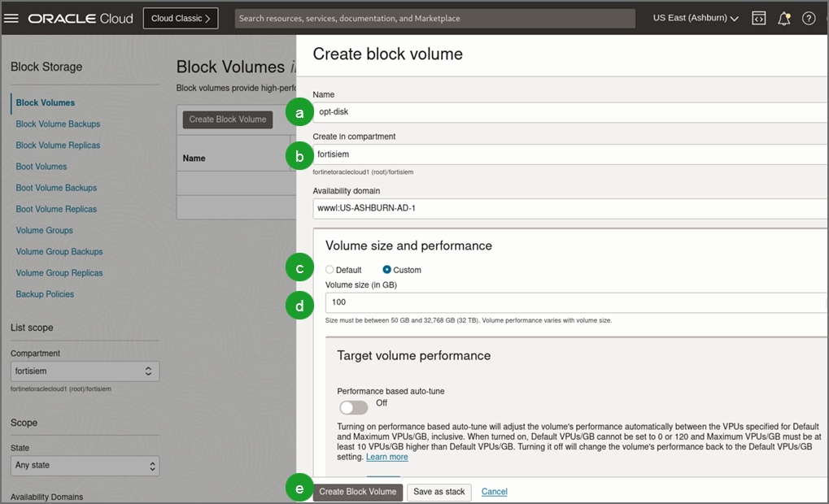This screenshot has width=829, height=504.
Task: Open the Compartment dropdown under List scope
Action: pyautogui.click(x=85, y=371)
